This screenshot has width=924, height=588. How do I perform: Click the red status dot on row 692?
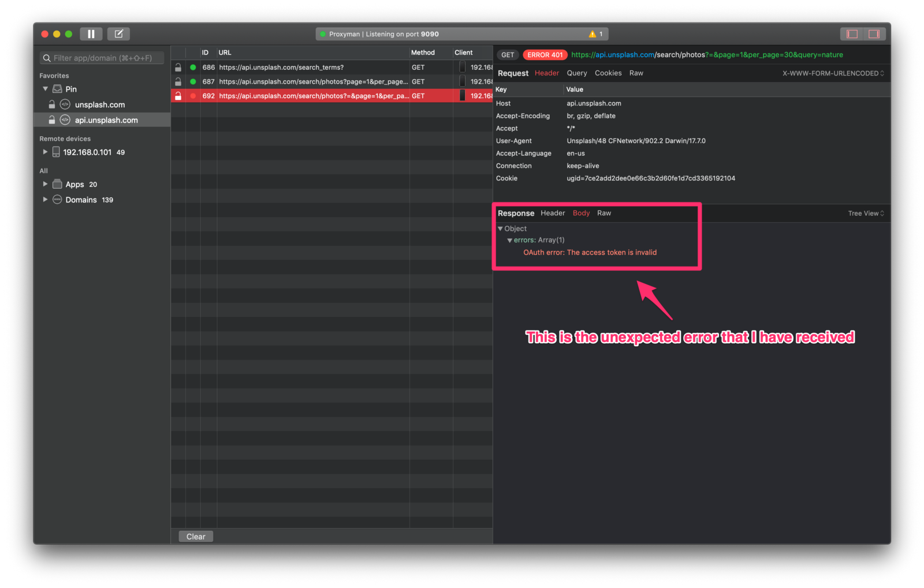coord(193,96)
